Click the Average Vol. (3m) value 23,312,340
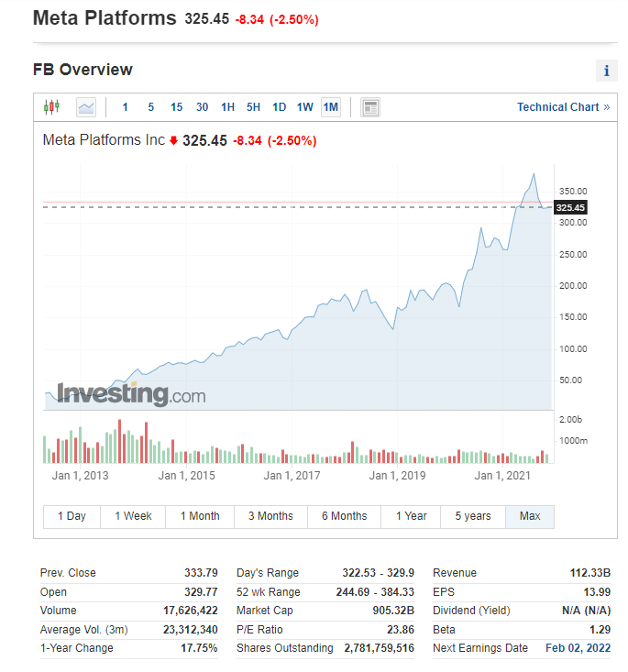Image resolution: width=628 pixels, height=672 pixels. pyautogui.click(x=191, y=630)
